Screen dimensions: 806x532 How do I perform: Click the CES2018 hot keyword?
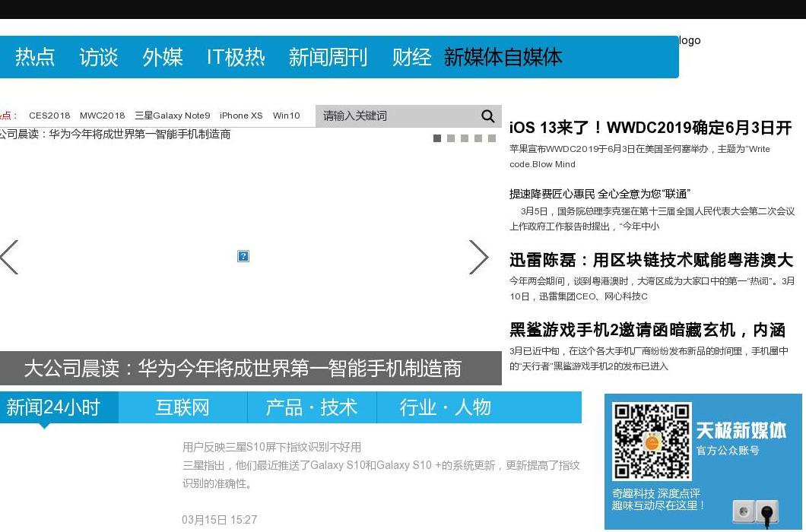click(x=49, y=116)
